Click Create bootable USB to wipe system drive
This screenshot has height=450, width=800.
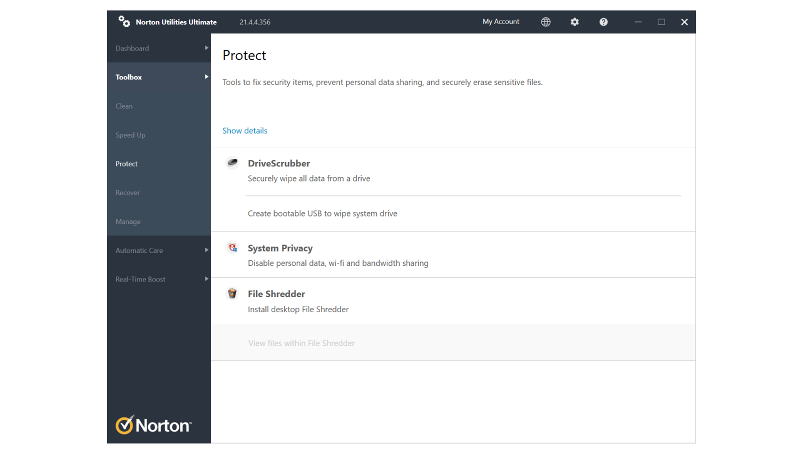[x=322, y=213]
